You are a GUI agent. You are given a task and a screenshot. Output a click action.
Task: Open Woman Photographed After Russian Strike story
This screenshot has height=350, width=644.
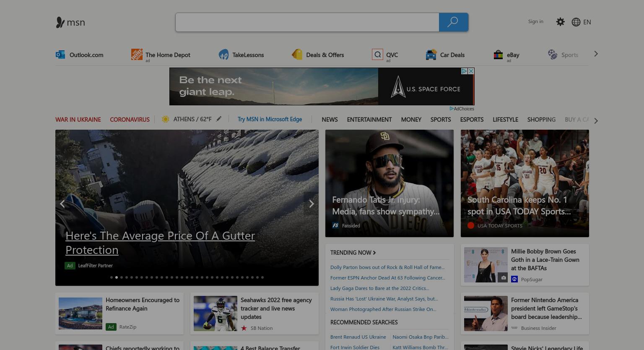point(383,309)
